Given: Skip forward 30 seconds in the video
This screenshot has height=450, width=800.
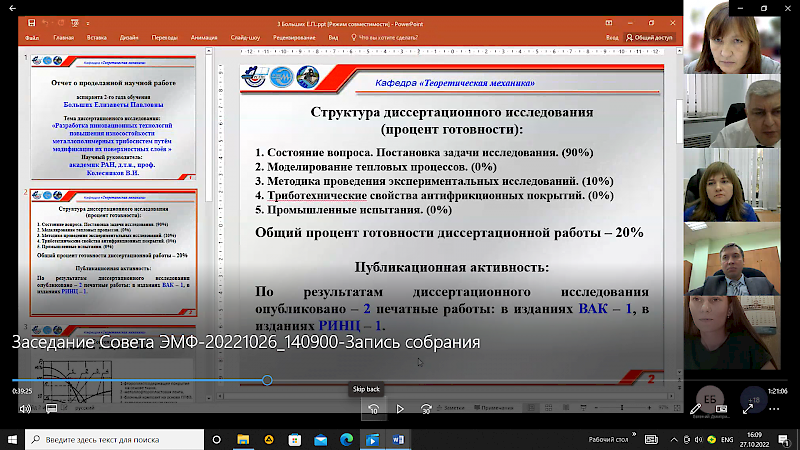Looking at the screenshot, I should coord(426,408).
